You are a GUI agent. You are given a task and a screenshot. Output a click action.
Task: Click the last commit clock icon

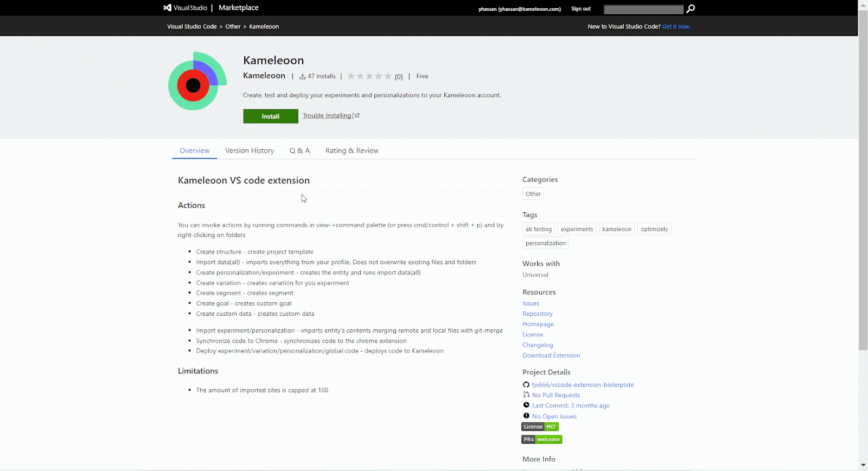[x=526, y=405]
